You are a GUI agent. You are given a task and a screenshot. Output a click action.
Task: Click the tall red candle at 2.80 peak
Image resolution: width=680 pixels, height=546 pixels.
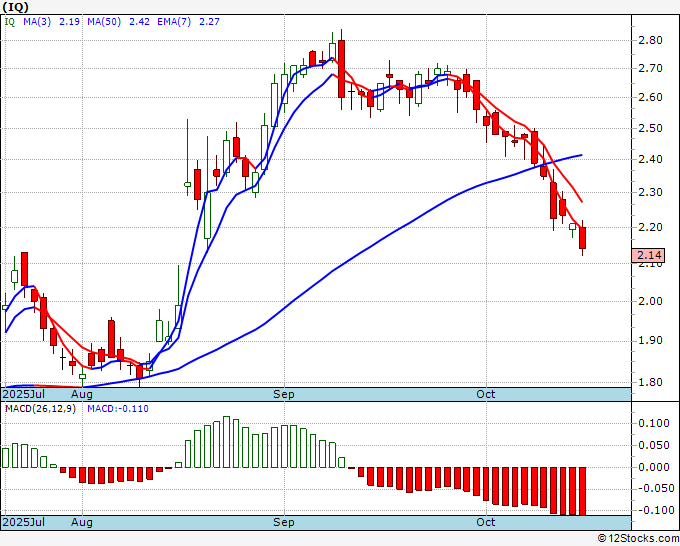point(341,69)
